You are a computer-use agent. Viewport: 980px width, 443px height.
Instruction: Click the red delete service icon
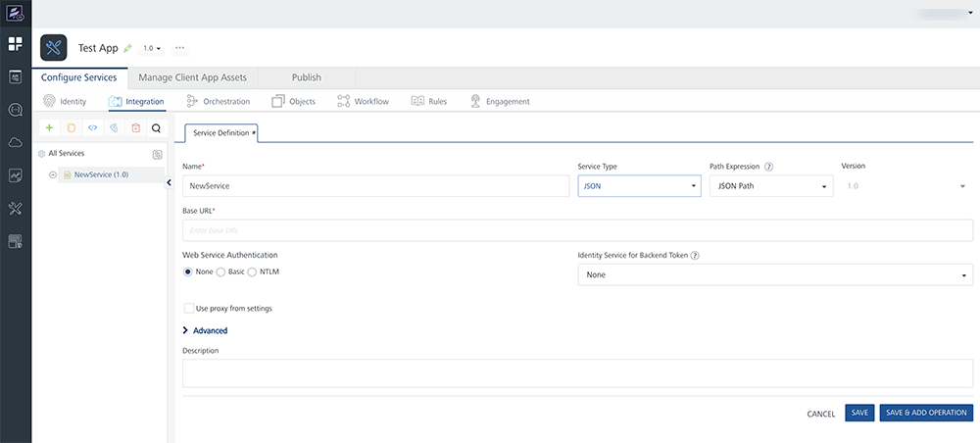[x=135, y=127]
